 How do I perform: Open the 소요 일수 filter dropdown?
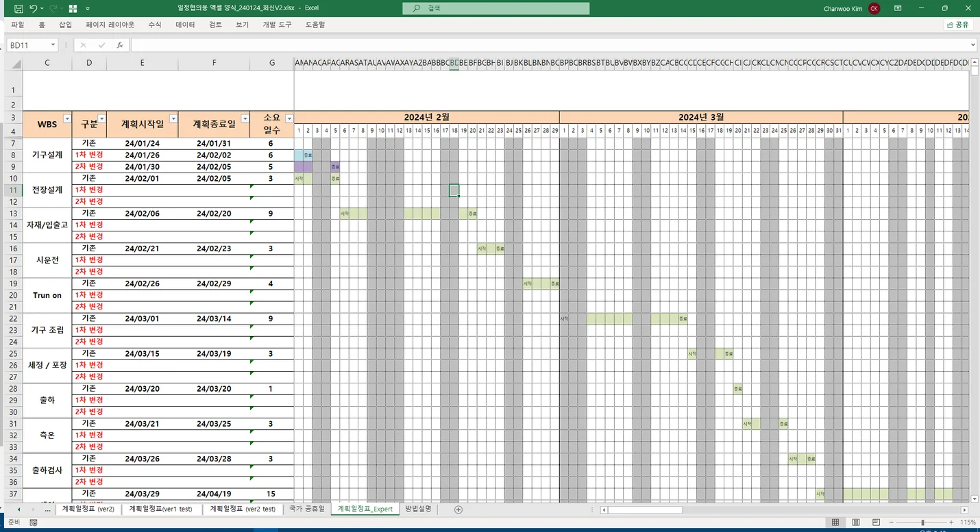(x=289, y=118)
